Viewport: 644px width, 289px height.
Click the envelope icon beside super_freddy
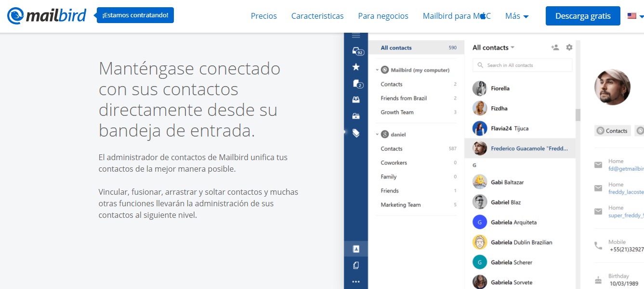(x=598, y=211)
